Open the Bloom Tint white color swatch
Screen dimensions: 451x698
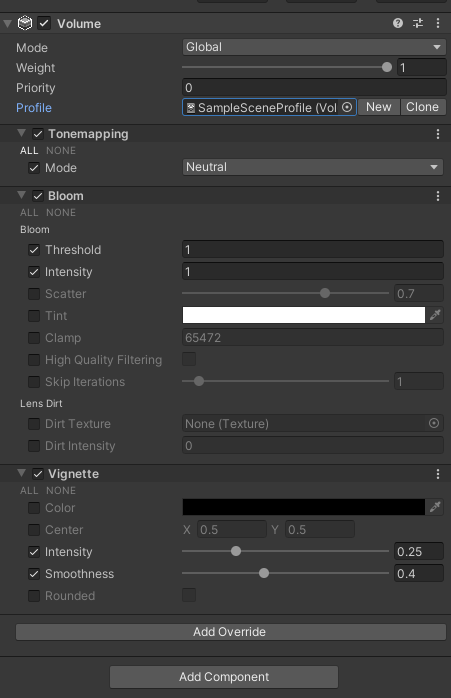point(304,315)
